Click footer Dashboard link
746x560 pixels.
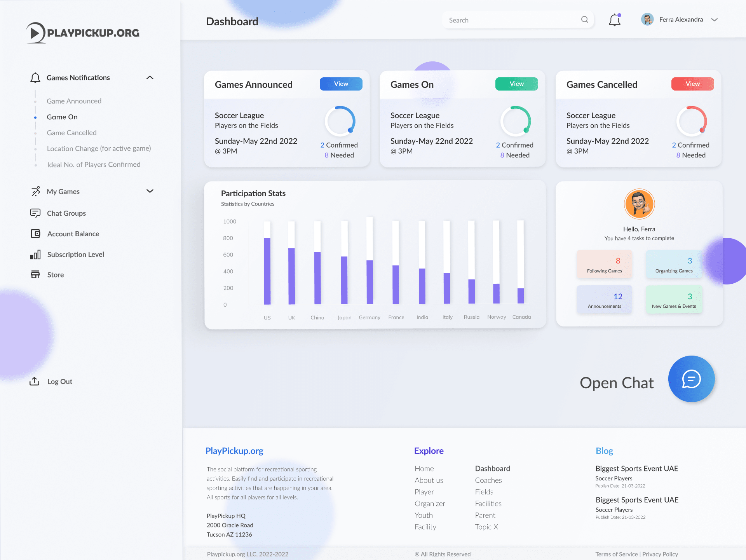[493, 469]
